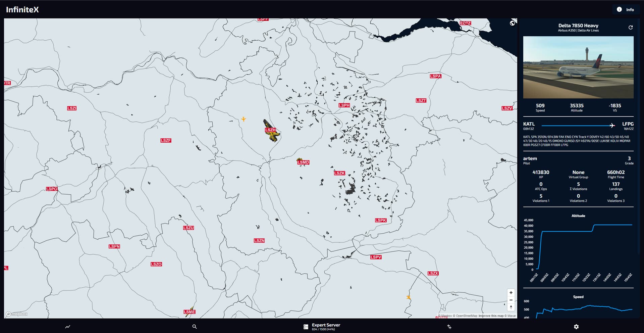Open the LSZT airport marker

pyautogui.click(x=421, y=100)
